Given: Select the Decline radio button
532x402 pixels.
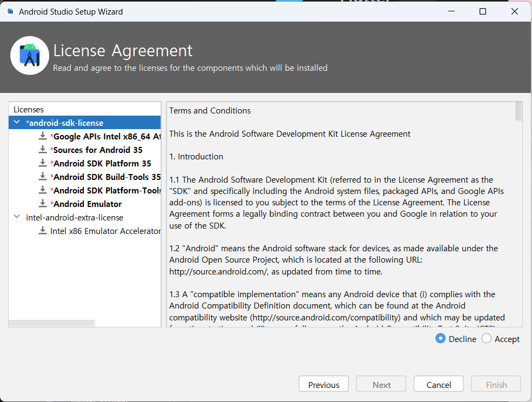Looking at the screenshot, I should point(441,339).
